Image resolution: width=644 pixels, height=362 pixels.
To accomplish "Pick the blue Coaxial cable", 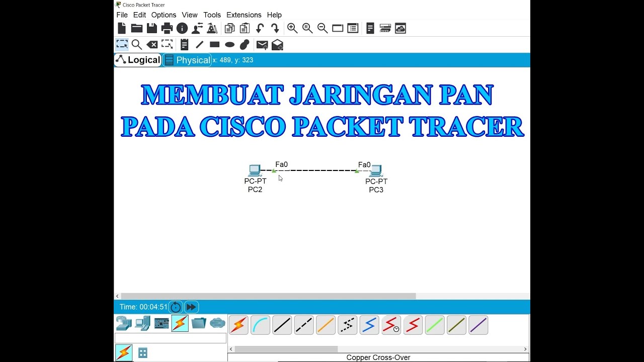I will [369, 325].
